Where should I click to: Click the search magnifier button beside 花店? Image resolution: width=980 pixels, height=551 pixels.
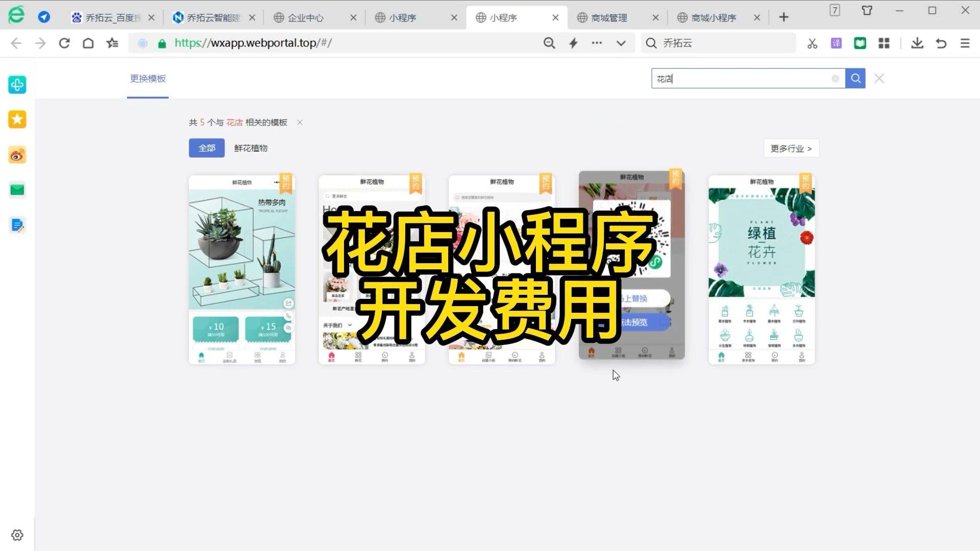click(x=855, y=79)
